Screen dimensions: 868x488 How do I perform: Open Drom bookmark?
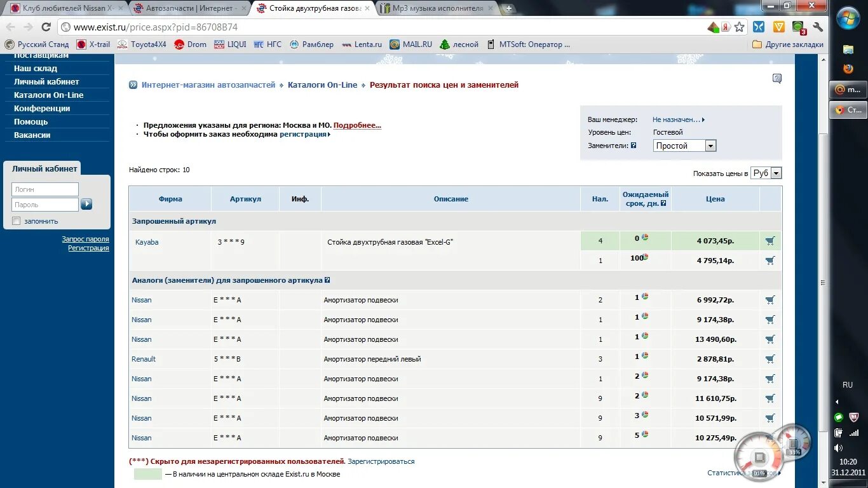[191, 44]
